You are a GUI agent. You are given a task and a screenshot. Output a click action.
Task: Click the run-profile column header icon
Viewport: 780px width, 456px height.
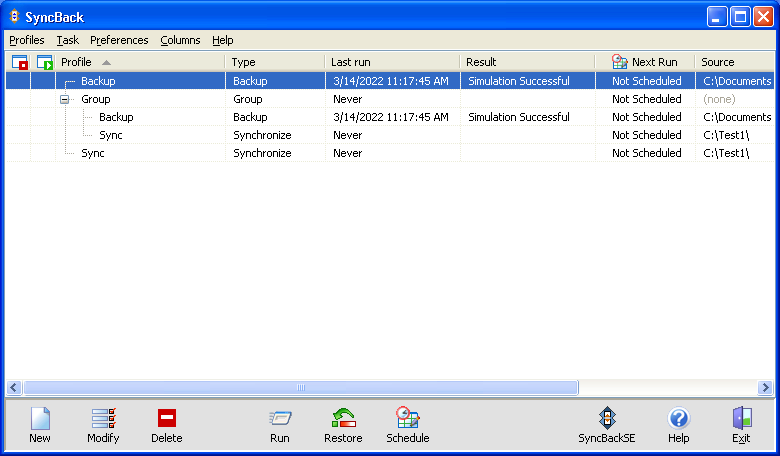(44, 63)
